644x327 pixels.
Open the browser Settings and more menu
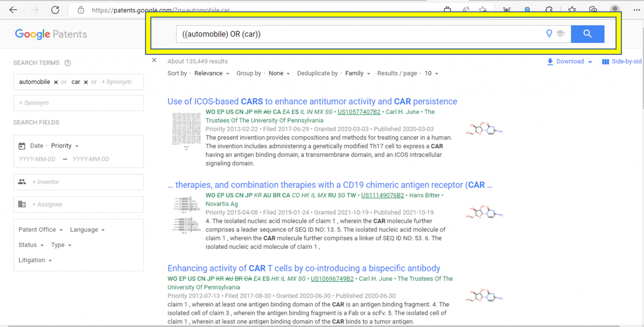[637, 10]
